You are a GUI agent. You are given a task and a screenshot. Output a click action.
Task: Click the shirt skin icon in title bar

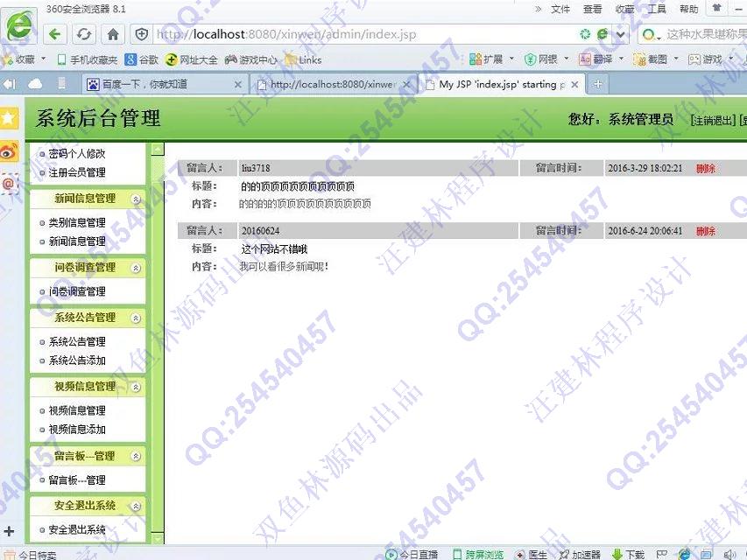(x=716, y=8)
